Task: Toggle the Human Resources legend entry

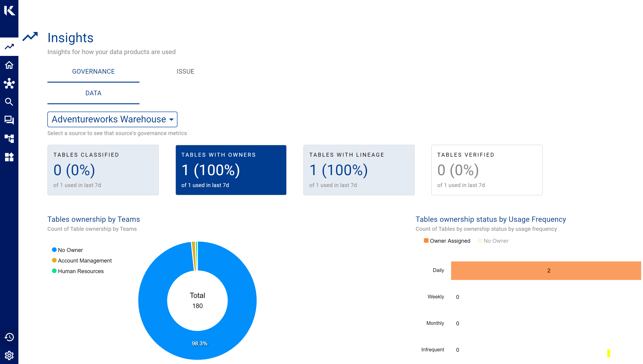Action: [78, 271]
